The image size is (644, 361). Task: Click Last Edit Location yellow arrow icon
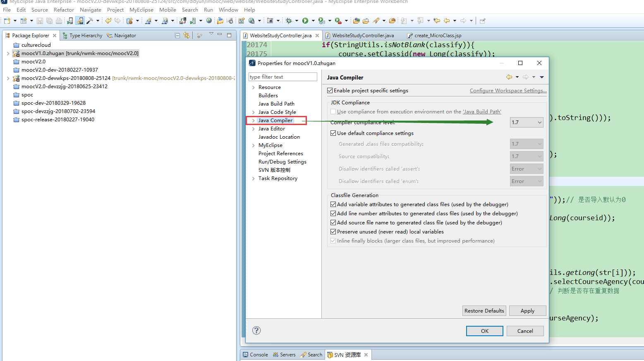click(x=437, y=21)
